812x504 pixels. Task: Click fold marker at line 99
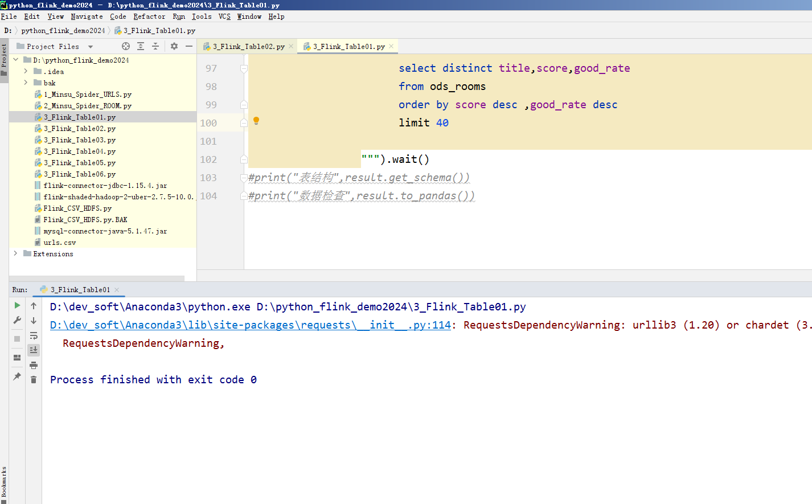click(x=244, y=104)
